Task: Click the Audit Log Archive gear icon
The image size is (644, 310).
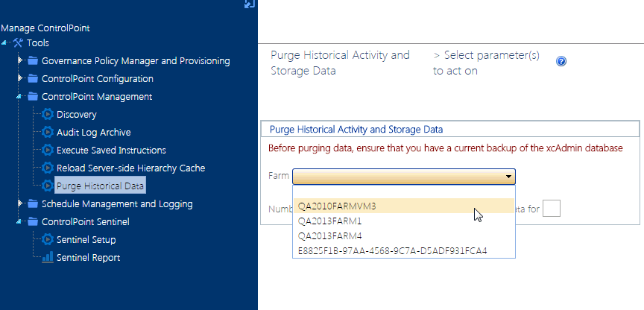Action: tap(48, 133)
